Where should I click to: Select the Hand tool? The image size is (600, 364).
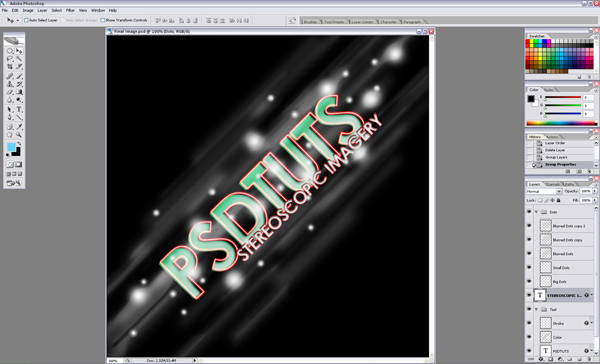[x=10, y=135]
